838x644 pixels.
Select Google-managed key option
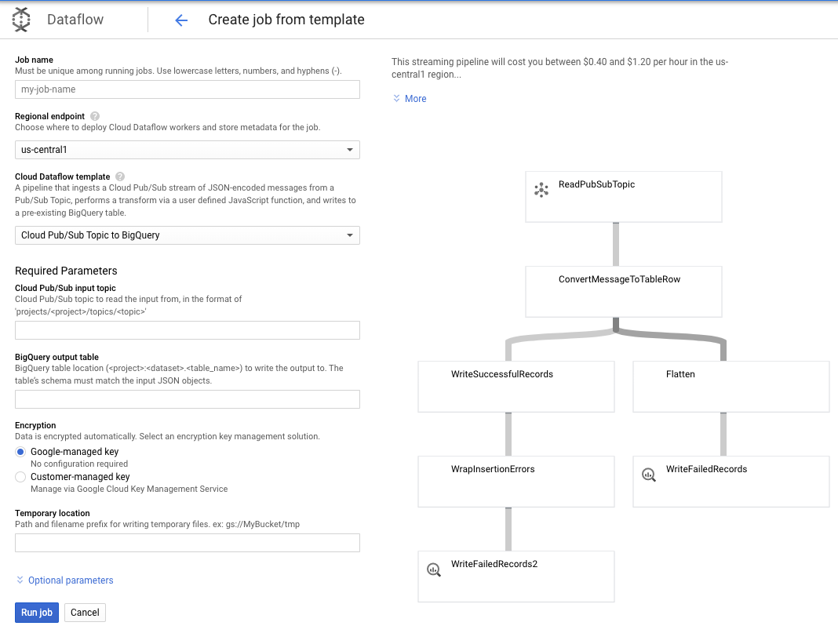pyautogui.click(x=21, y=452)
